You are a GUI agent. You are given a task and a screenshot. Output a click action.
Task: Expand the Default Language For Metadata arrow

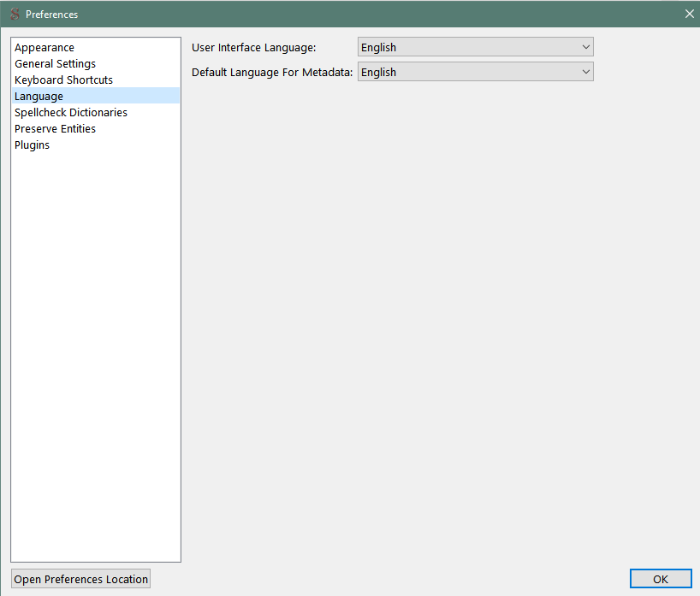tap(585, 73)
